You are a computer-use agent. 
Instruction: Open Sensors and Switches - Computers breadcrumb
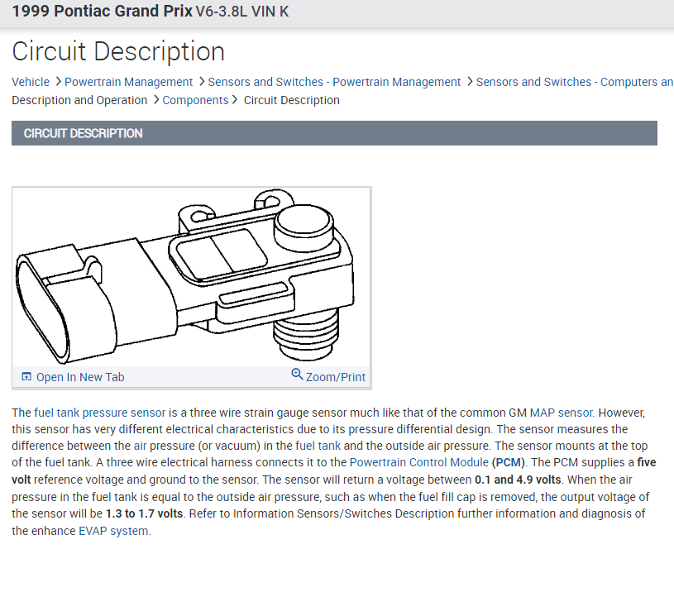click(575, 82)
